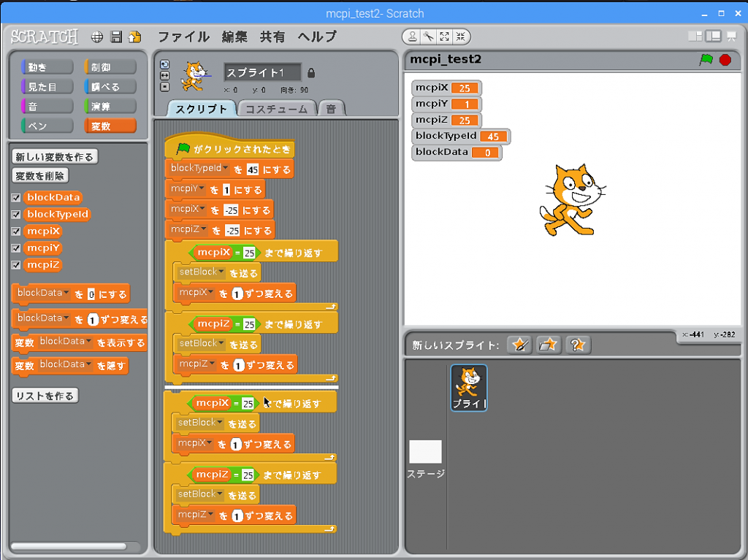Start scripts with green flag button

pyautogui.click(x=706, y=60)
